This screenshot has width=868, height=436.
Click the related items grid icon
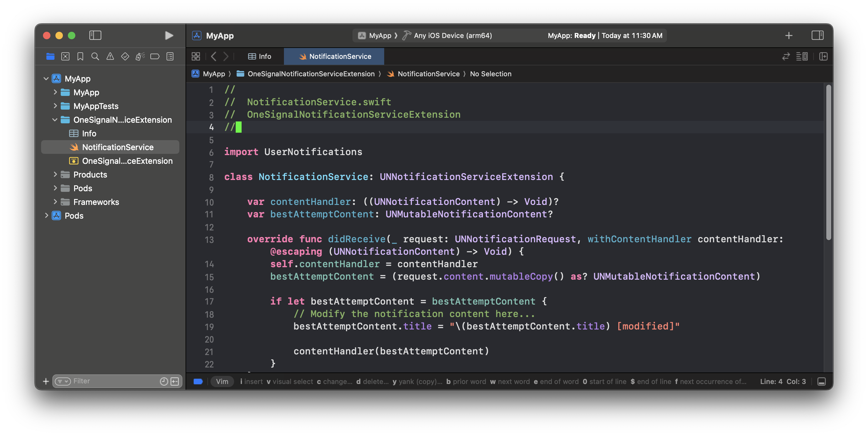196,56
